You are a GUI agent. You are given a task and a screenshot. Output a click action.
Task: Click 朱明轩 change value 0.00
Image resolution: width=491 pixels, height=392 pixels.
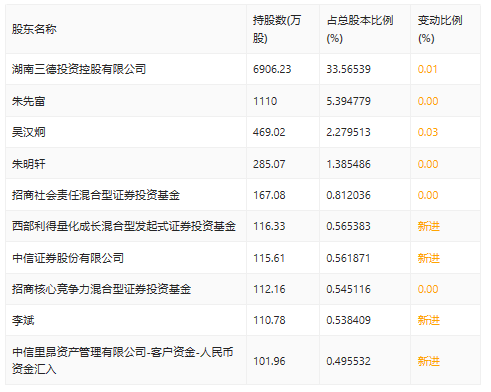pos(428,164)
